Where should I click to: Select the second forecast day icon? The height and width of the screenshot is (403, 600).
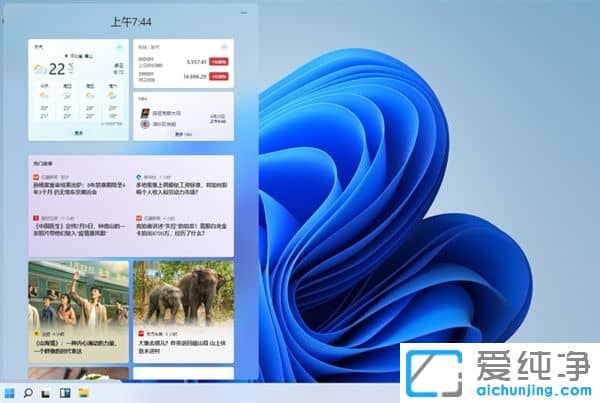tap(67, 95)
